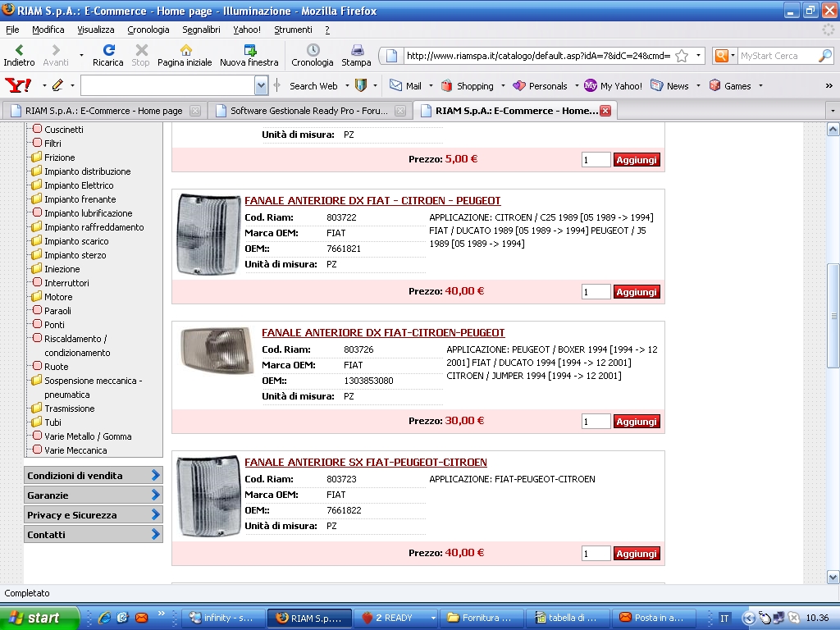Open the history dropdown next to Avanti
Image resolution: width=840 pixels, height=630 pixels.
pos(81,55)
